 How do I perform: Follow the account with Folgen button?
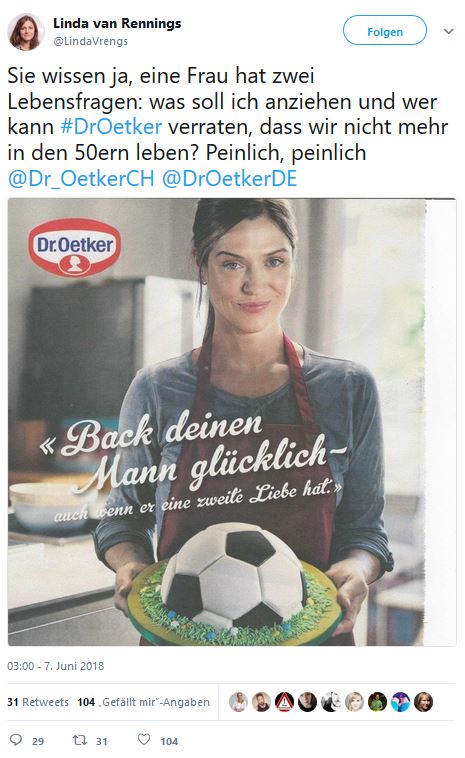click(385, 30)
